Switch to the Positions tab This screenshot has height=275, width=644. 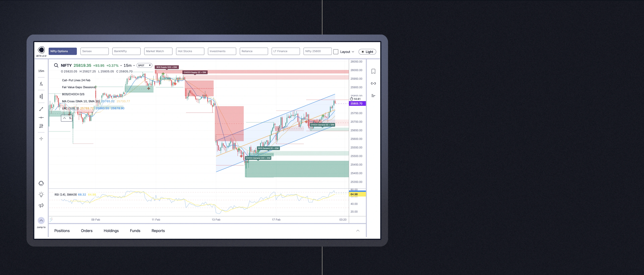tap(62, 231)
